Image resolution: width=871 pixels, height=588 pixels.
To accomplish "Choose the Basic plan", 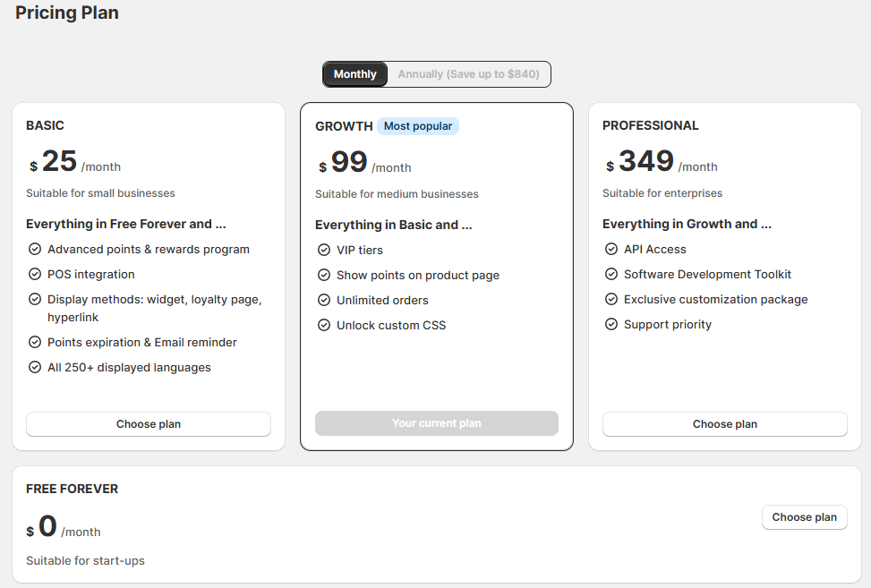I will pos(149,424).
